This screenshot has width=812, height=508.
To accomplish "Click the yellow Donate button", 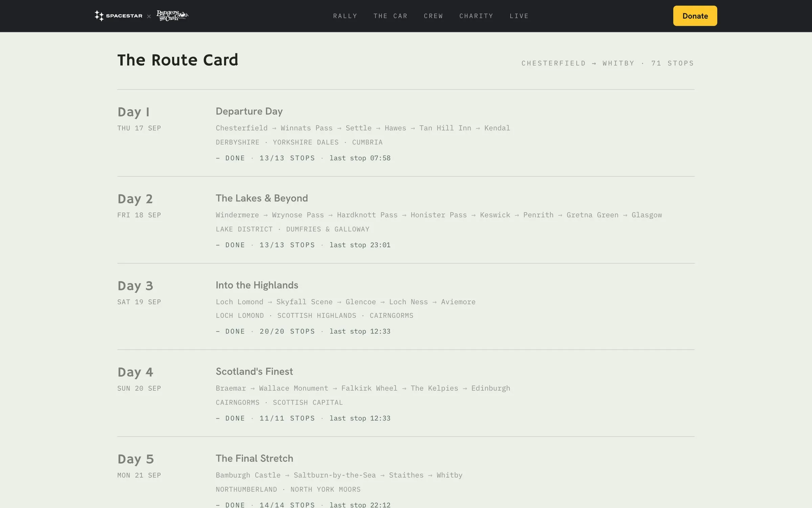I will (695, 16).
